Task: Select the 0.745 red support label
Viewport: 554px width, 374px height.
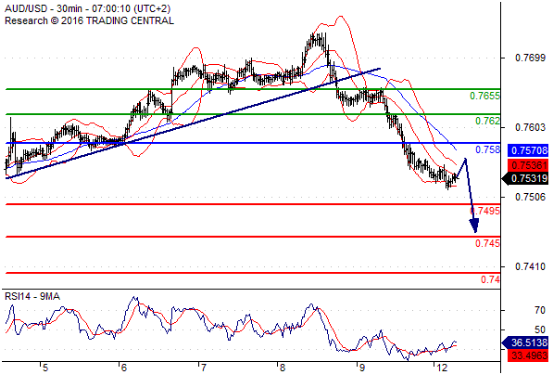Action: pyautogui.click(x=488, y=243)
